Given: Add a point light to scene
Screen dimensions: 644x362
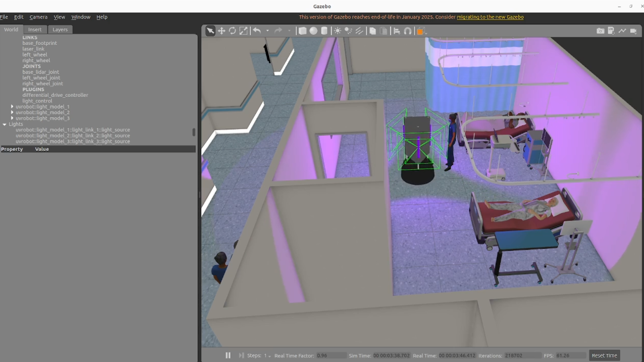Looking at the screenshot, I should [x=338, y=31].
